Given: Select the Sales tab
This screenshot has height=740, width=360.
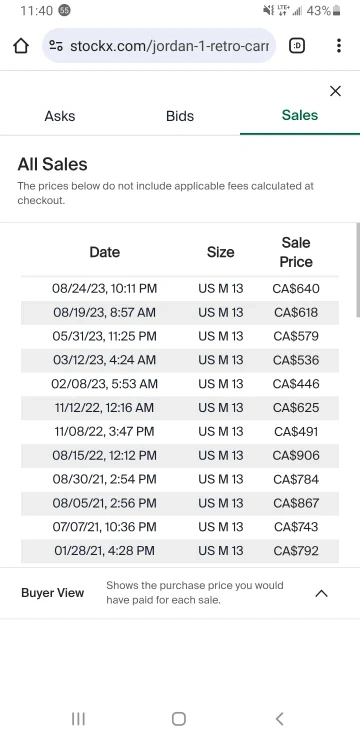Looking at the screenshot, I should click(300, 116).
